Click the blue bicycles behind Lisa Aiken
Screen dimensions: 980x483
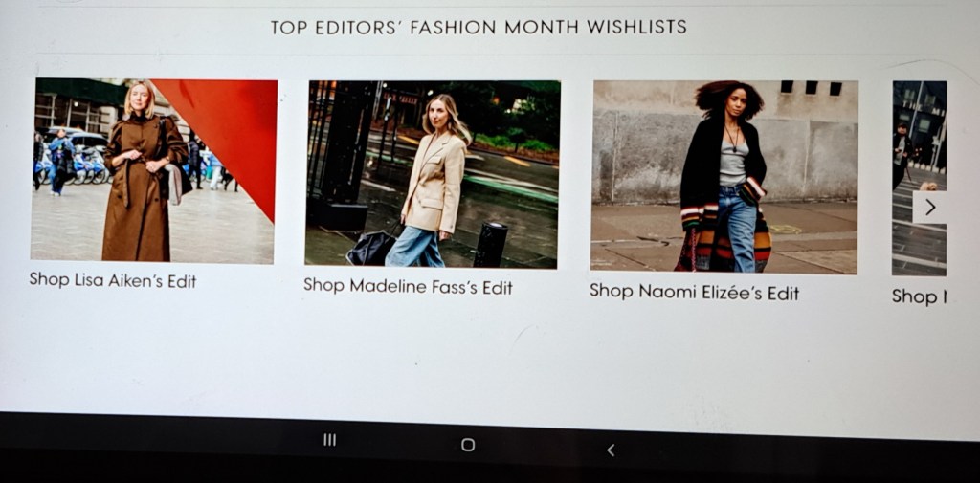[81, 168]
